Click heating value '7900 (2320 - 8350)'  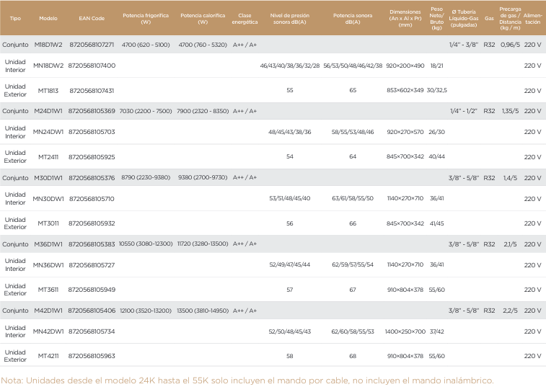[203, 111]
